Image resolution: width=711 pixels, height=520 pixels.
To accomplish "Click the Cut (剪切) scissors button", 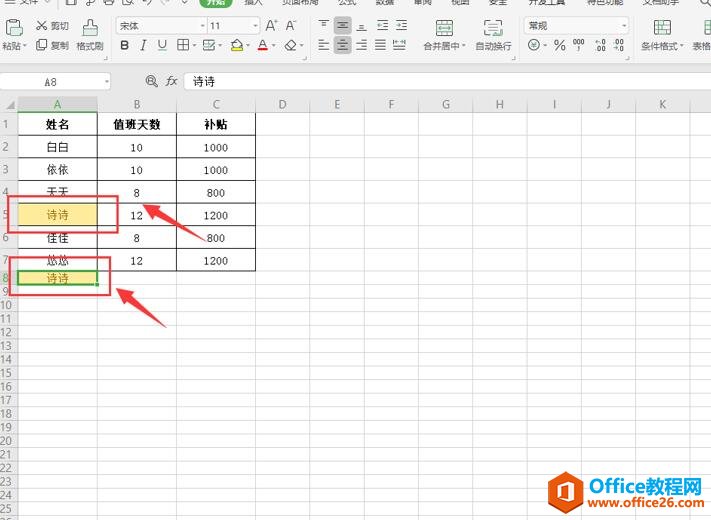I will tap(52, 26).
